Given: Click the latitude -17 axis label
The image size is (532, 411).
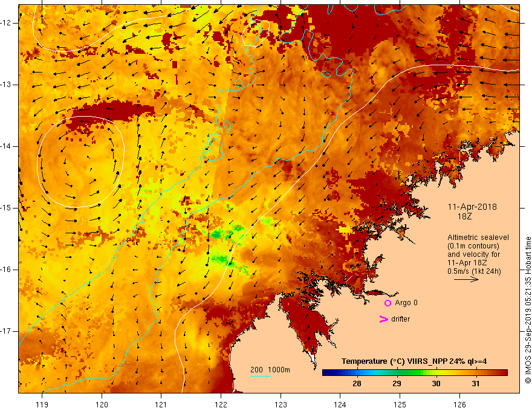Looking at the screenshot, I should [5, 331].
